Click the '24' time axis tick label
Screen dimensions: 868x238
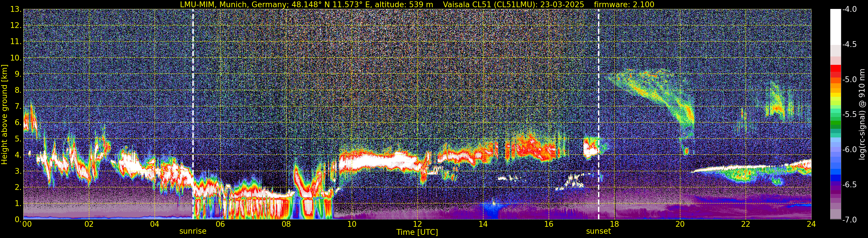[811, 224]
